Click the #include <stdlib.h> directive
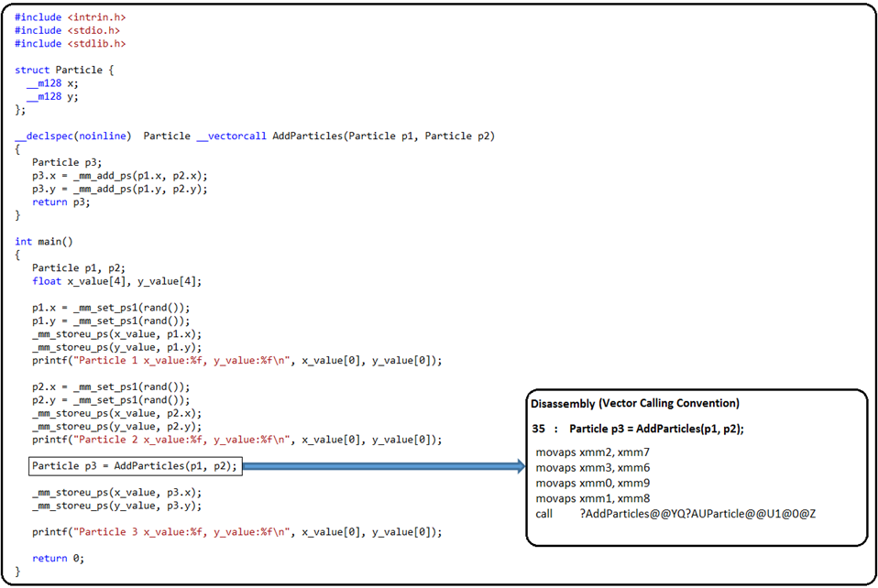The width and height of the screenshot is (878, 588). (x=71, y=43)
